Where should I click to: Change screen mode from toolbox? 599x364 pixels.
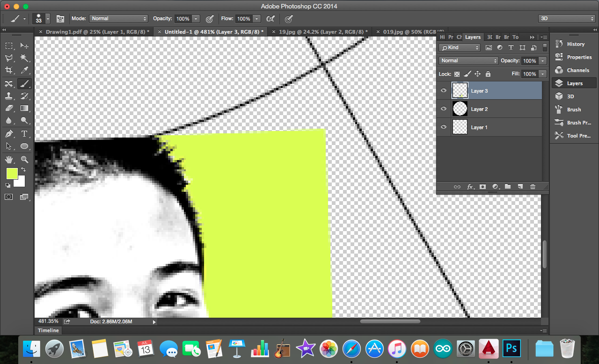[24, 197]
